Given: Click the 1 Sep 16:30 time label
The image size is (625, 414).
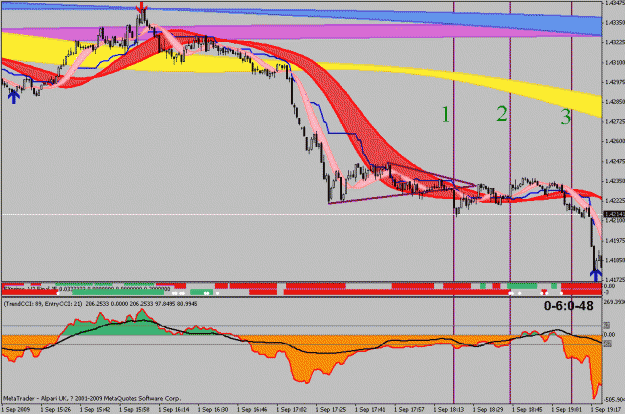Looking at the screenshot, I should (x=213, y=409).
